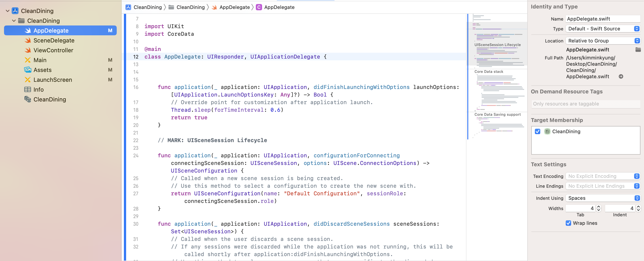Uncheck CleanDining target membership checkbox

point(537,131)
